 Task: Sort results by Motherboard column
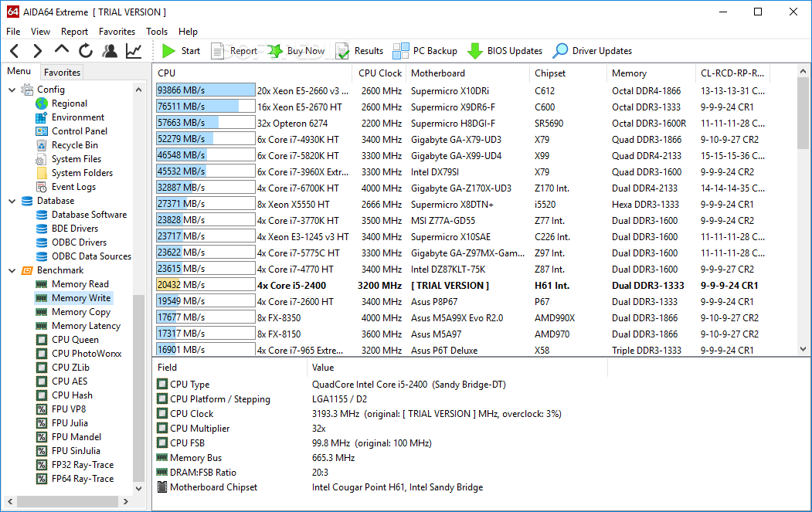(x=468, y=73)
